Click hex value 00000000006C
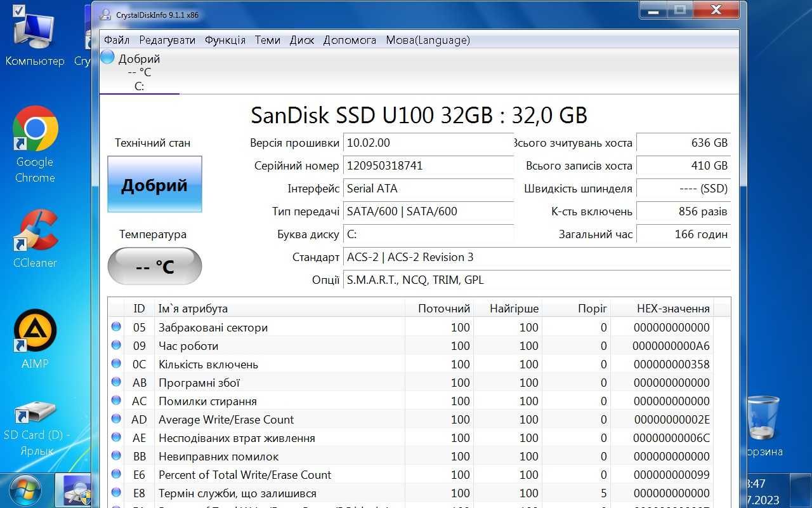Image resolution: width=812 pixels, height=508 pixels. (x=672, y=438)
